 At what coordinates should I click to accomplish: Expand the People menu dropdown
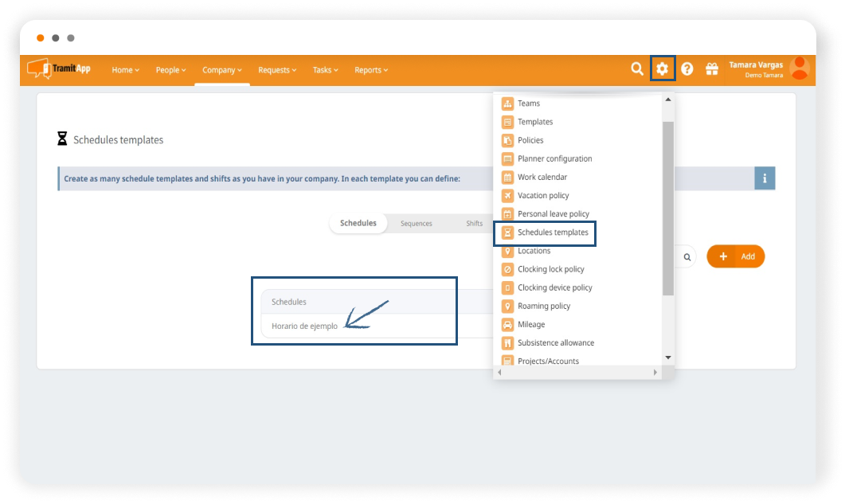[x=170, y=70]
